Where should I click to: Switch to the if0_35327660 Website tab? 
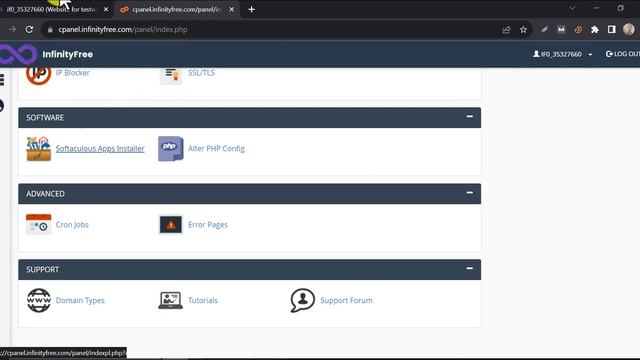click(x=51, y=9)
